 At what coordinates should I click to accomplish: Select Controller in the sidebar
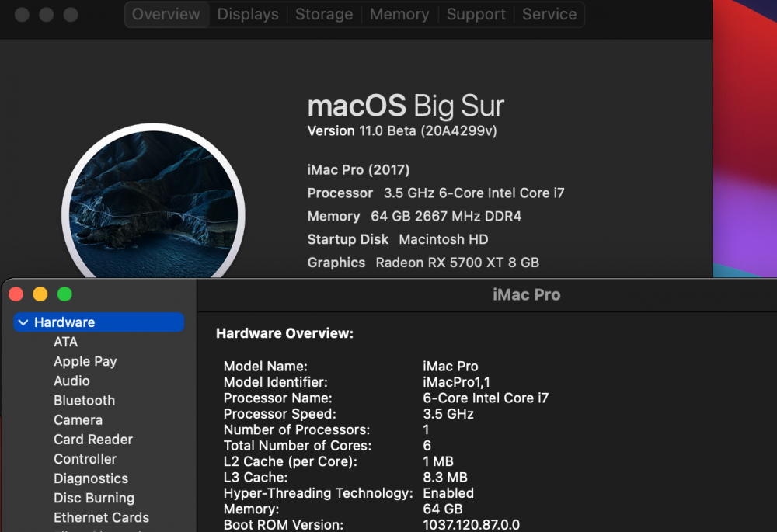point(85,459)
